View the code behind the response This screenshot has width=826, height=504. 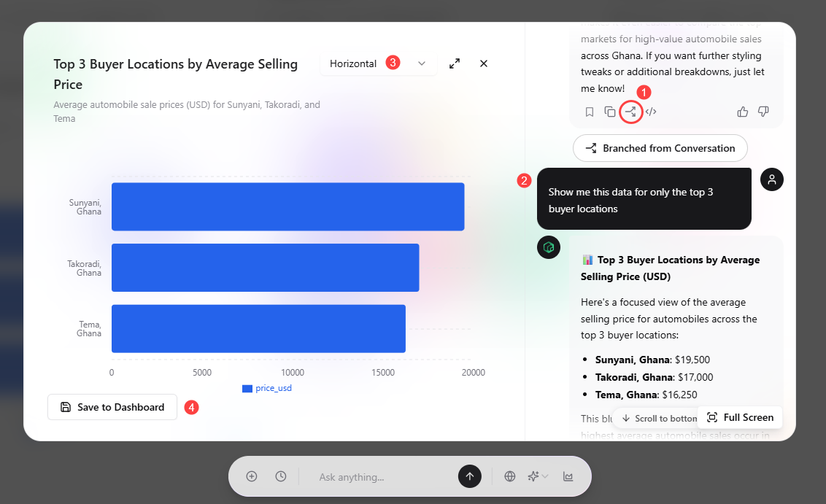tap(651, 111)
